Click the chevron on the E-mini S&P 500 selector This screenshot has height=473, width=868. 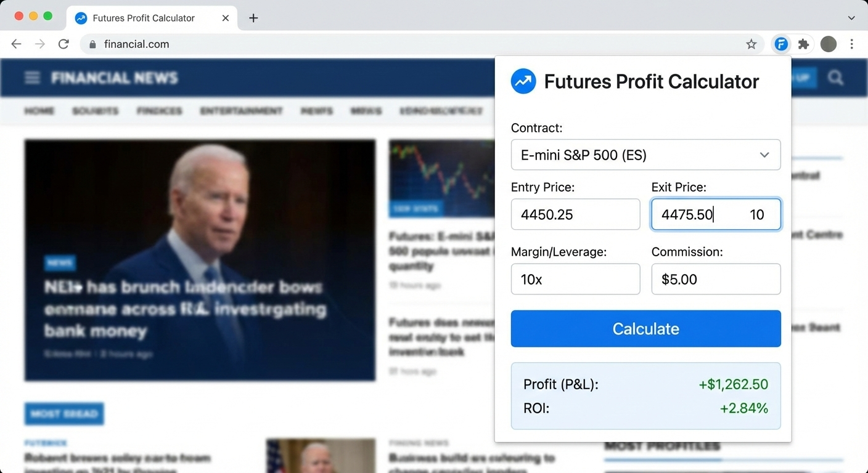click(x=764, y=155)
